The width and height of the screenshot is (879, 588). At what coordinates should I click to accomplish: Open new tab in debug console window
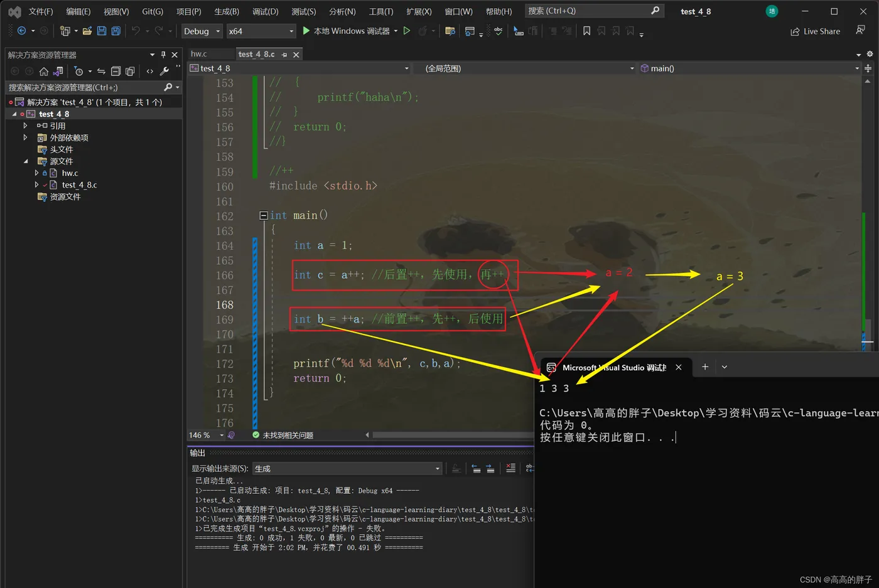pos(705,367)
